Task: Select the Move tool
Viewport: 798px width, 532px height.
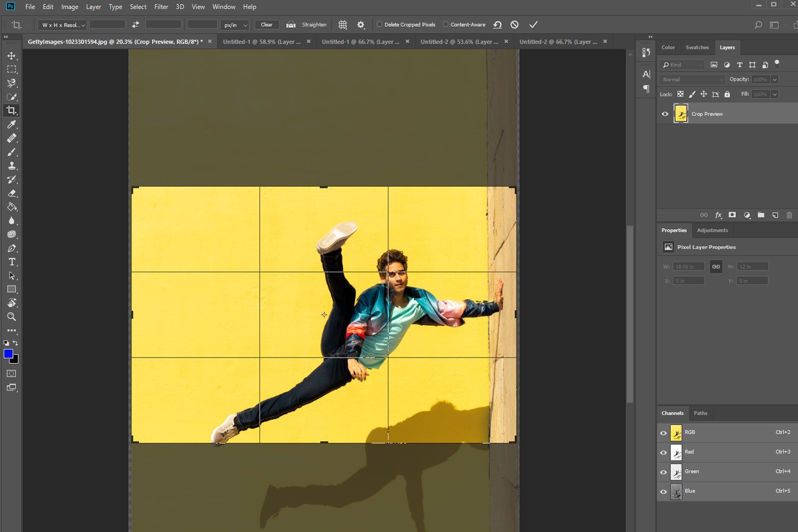Action: (x=11, y=55)
